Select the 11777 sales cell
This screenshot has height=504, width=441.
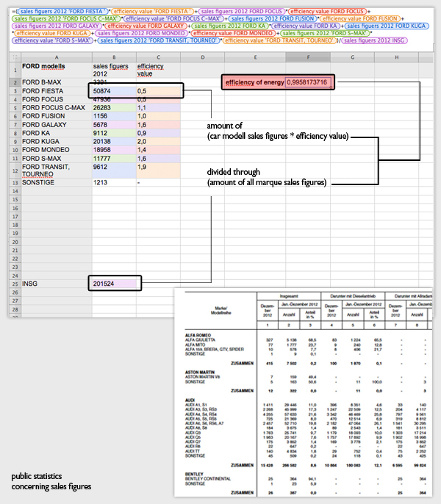point(114,159)
